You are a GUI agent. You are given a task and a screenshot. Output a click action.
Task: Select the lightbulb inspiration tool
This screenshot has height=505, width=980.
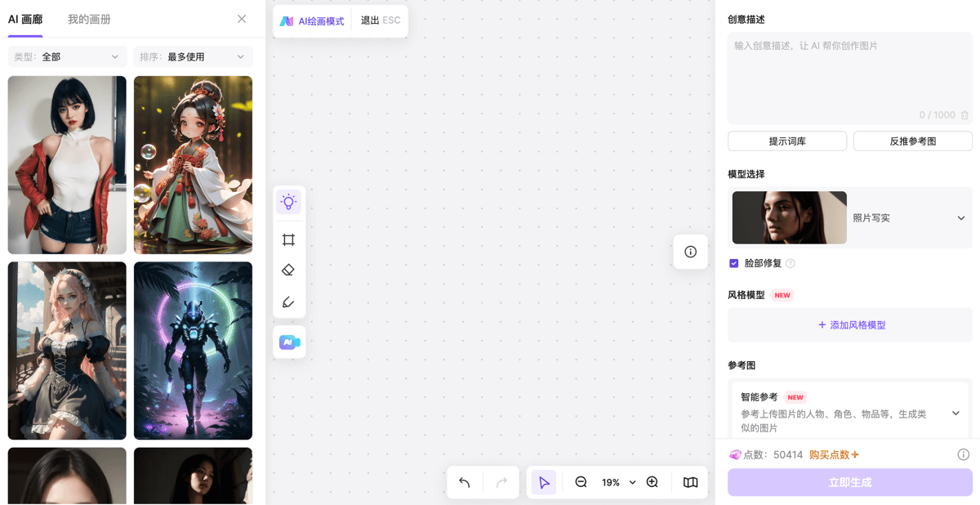click(x=288, y=202)
